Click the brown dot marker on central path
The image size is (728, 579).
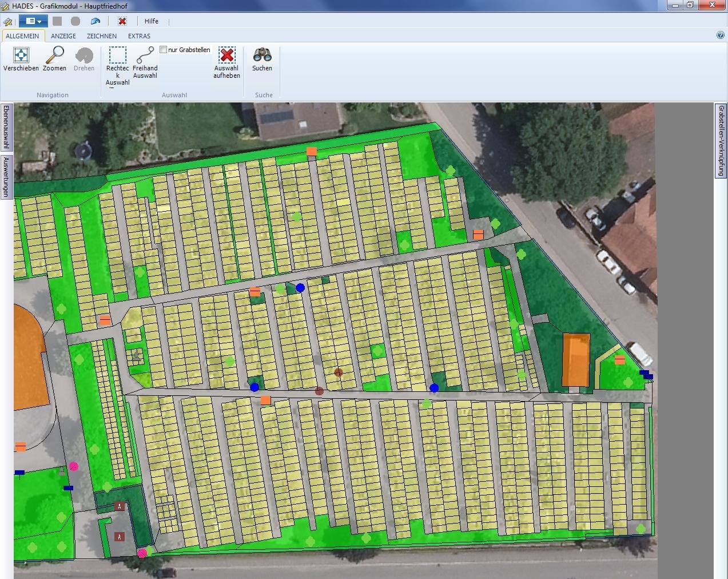click(x=319, y=391)
